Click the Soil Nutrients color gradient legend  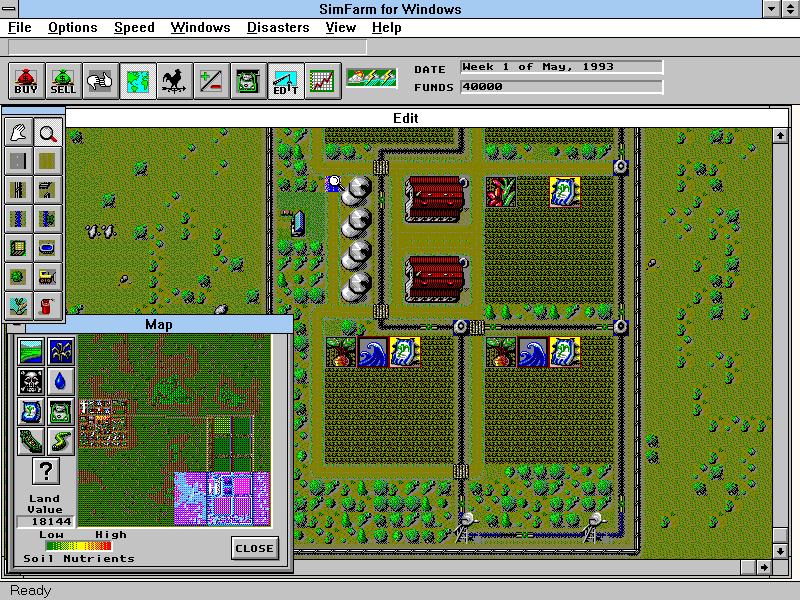[78, 546]
